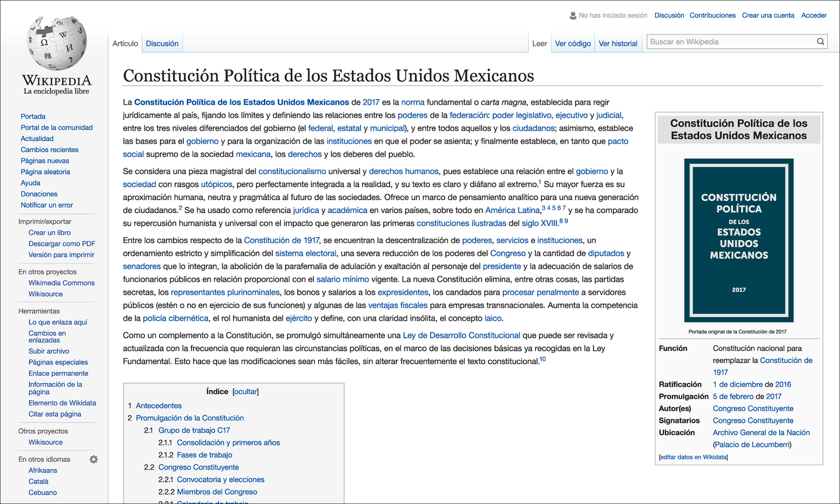Click 'Crear un libro'
840x504 pixels.
pyautogui.click(x=49, y=233)
